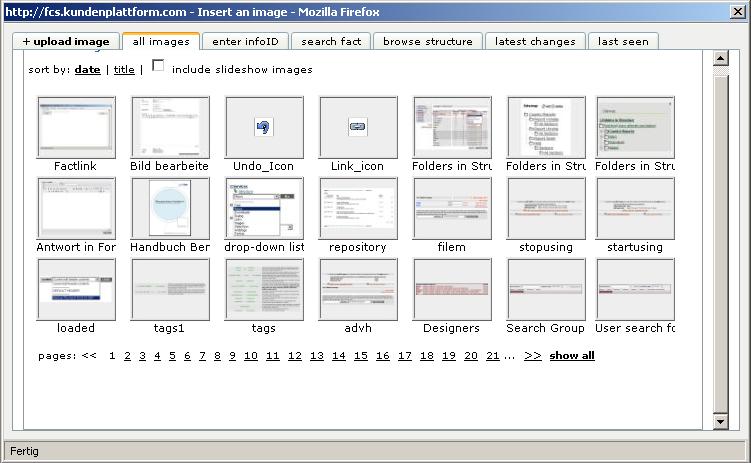Switch to the enter infoID tab
This screenshot has width=751, height=463.
pyautogui.click(x=245, y=42)
